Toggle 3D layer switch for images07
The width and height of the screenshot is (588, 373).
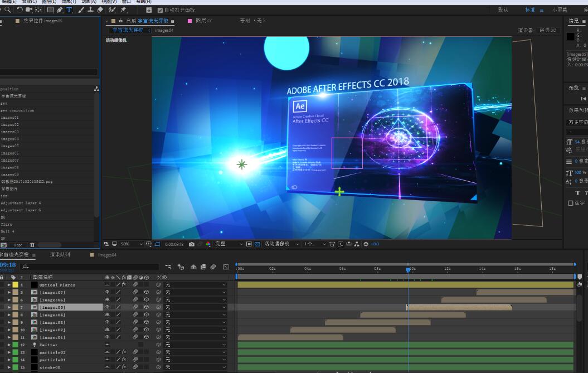(x=146, y=292)
